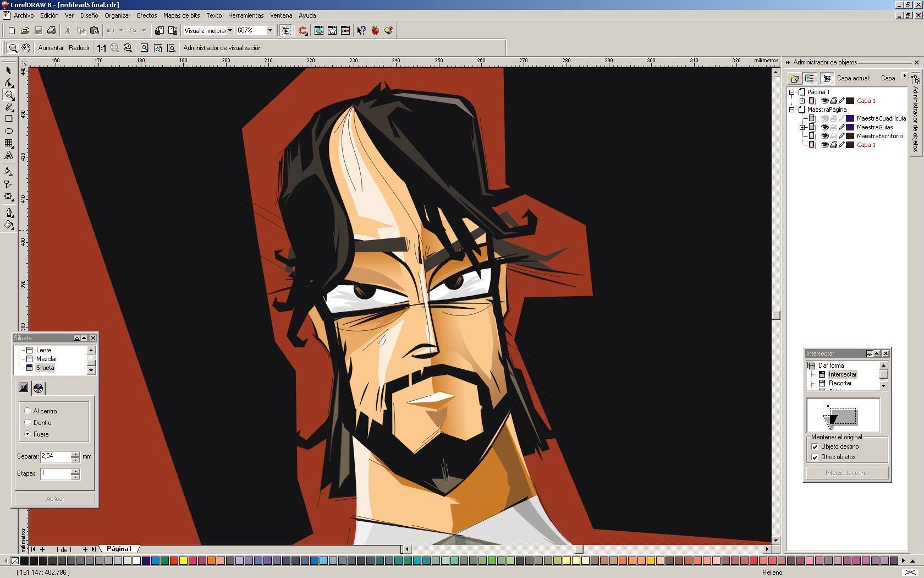Click the Print icon in toolbar
The width and height of the screenshot is (924, 578).
click(x=52, y=31)
